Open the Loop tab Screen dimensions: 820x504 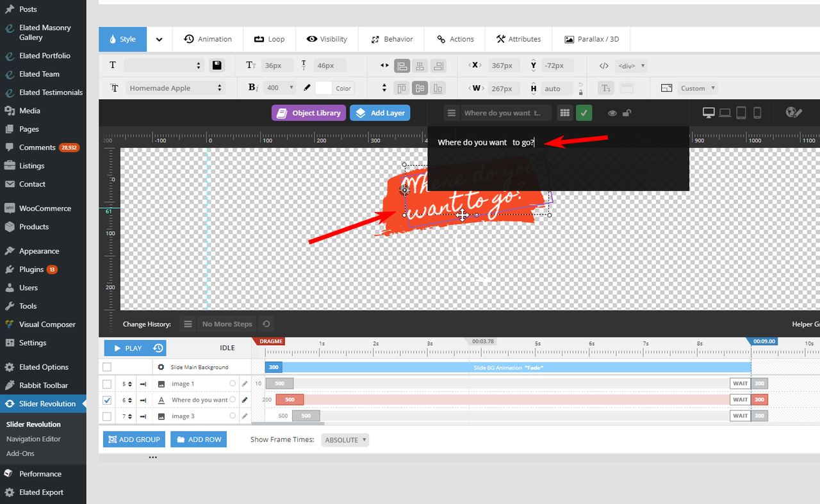[269, 39]
